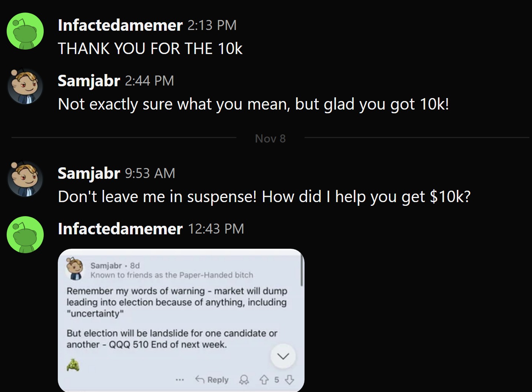Viewport: 532px width, 392px height.
Task: Upvote the quoted Samjabr comment
Action: (263, 380)
